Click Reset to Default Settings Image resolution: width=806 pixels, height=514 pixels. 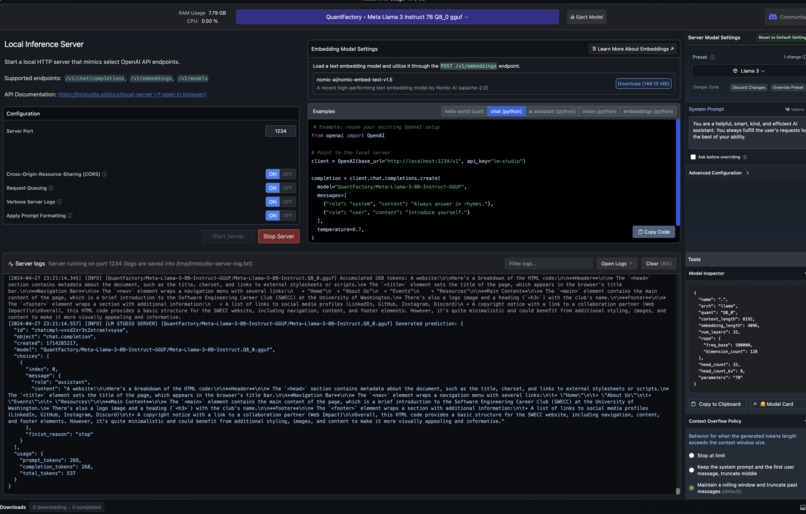(x=781, y=38)
